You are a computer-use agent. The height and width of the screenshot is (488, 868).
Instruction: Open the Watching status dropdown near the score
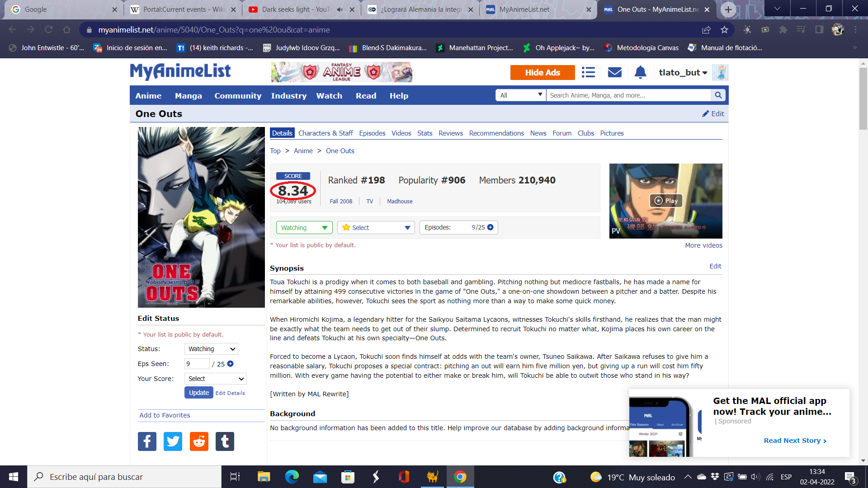(x=304, y=228)
